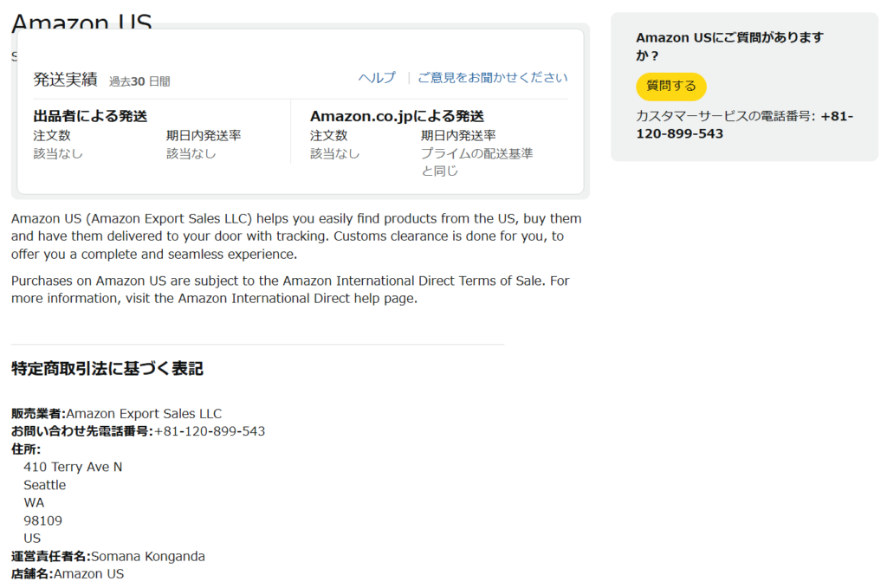Click the プライムの配送基準と同じ delivery rate text
Screen dimensions: 887x588
(476, 162)
